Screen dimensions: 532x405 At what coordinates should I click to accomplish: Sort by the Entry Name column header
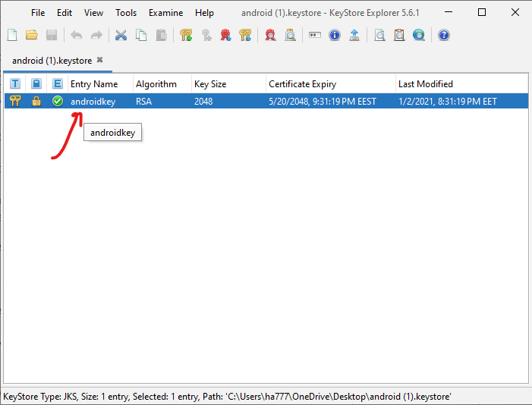click(94, 84)
